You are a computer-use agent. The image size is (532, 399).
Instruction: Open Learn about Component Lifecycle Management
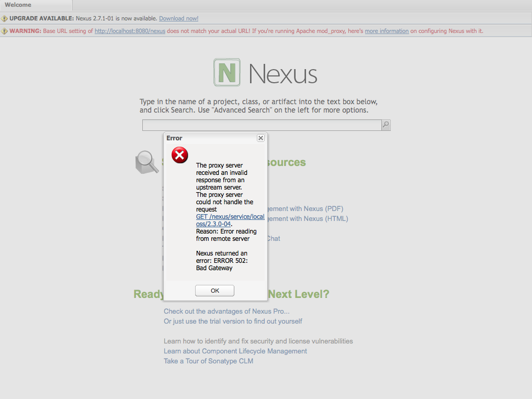[x=235, y=351]
